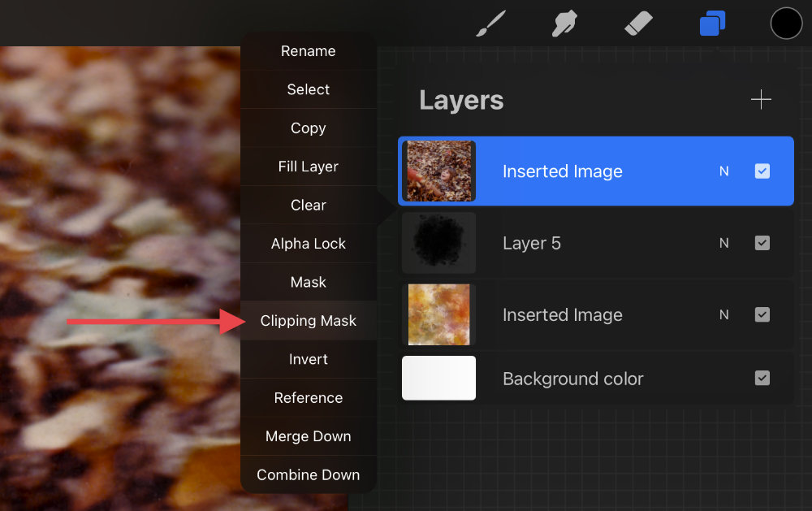Choose Fill Layer option

(x=308, y=167)
